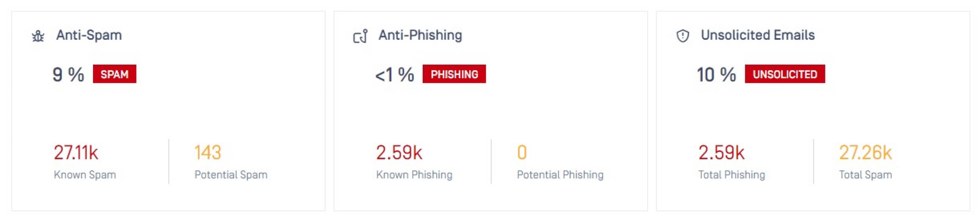Click the Known Spam label

click(85, 175)
